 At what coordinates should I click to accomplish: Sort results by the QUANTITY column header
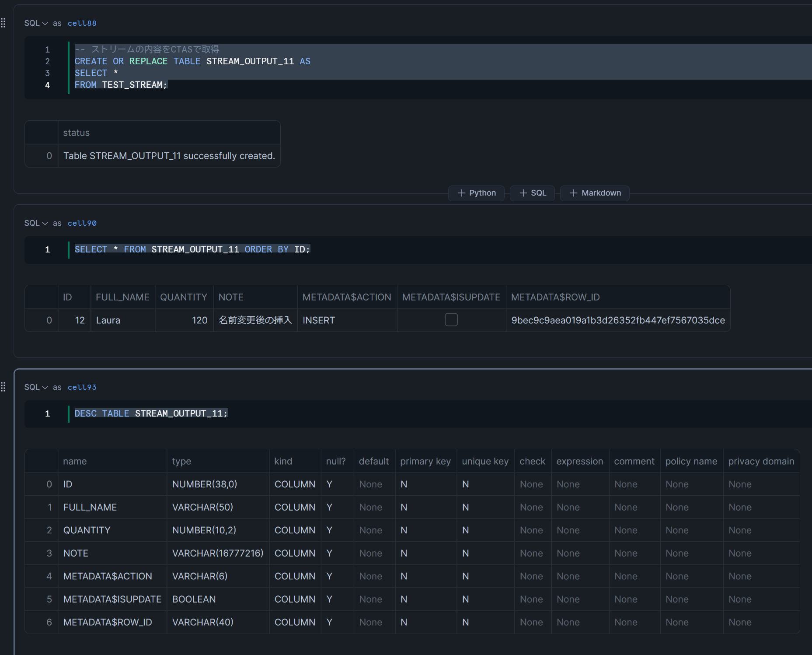click(x=184, y=297)
